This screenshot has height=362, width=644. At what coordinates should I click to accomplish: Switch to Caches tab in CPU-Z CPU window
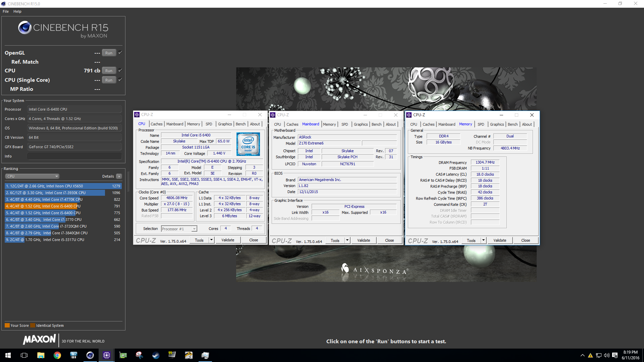click(156, 124)
